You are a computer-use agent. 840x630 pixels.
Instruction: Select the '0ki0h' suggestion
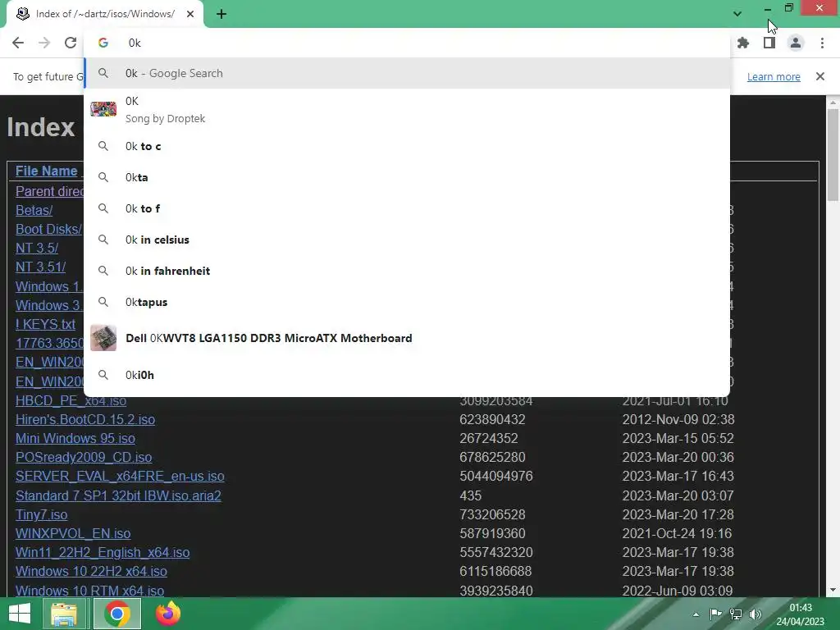click(x=407, y=375)
